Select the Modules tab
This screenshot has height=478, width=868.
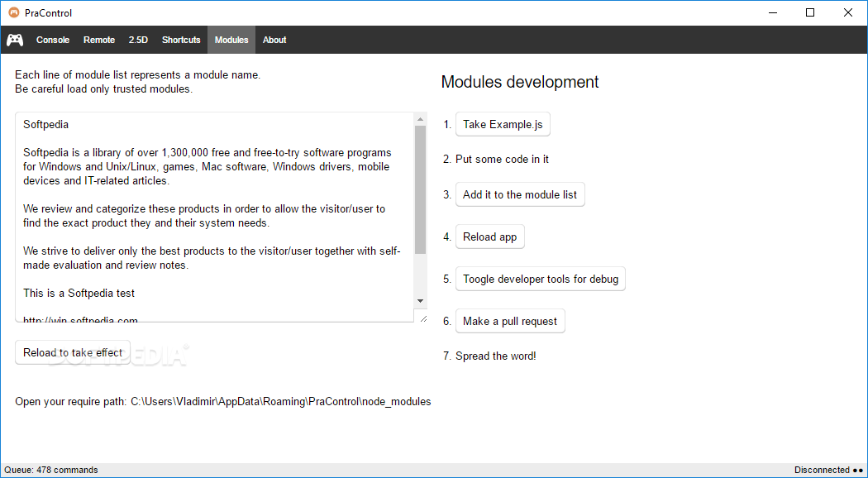click(x=231, y=40)
